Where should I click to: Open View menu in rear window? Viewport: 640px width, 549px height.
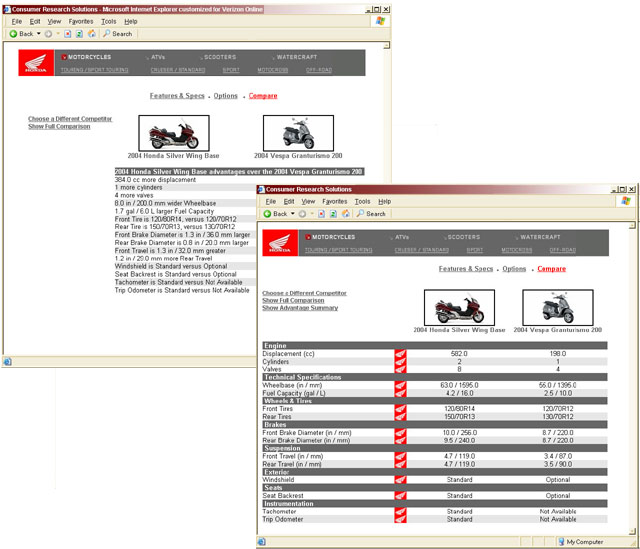54,21
